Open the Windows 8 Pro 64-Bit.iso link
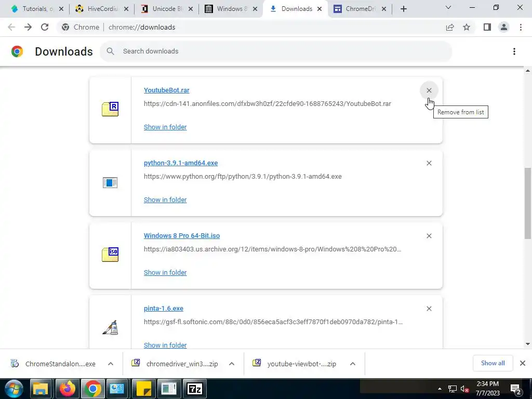The height and width of the screenshot is (399, 532). pyautogui.click(x=182, y=235)
